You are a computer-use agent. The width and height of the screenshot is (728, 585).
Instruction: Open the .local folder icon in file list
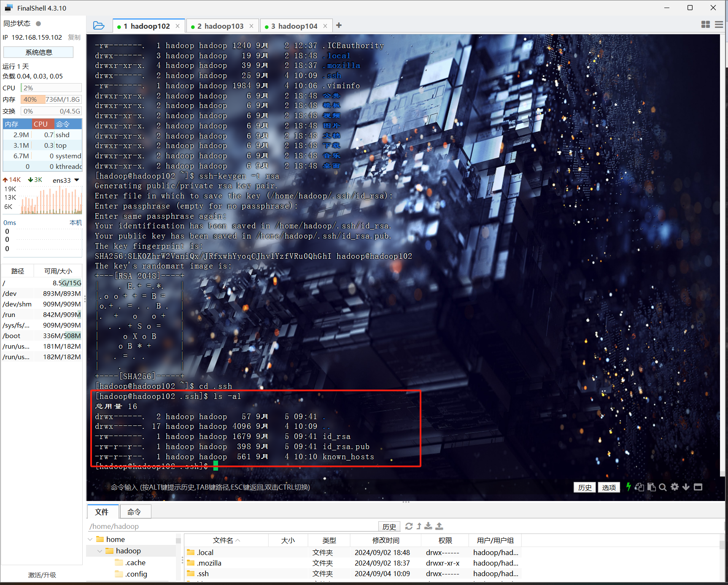(191, 552)
